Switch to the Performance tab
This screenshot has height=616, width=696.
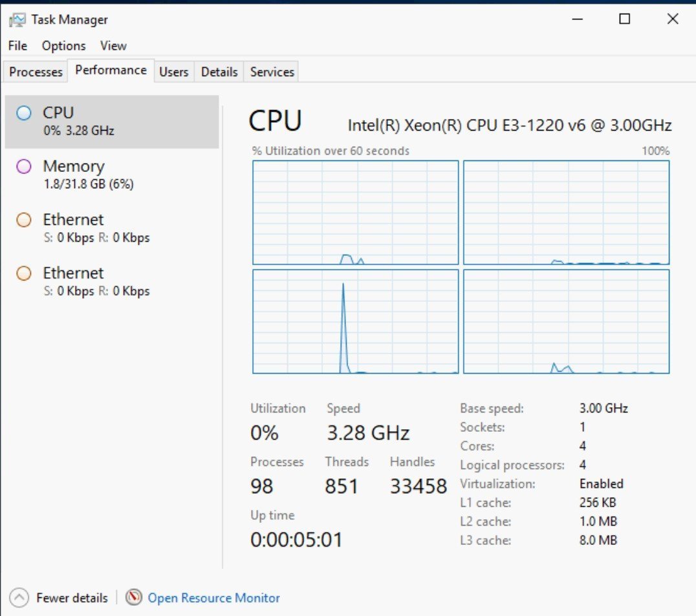[111, 70]
